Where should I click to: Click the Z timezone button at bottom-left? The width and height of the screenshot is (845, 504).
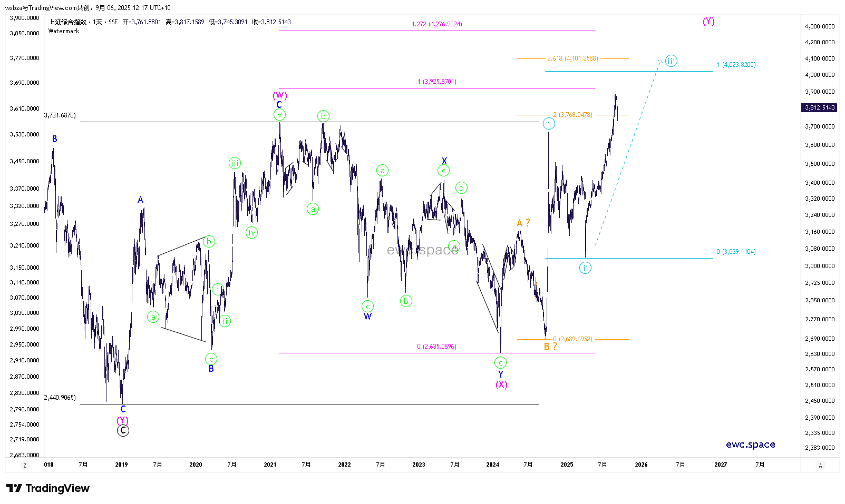pyautogui.click(x=25, y=466)
